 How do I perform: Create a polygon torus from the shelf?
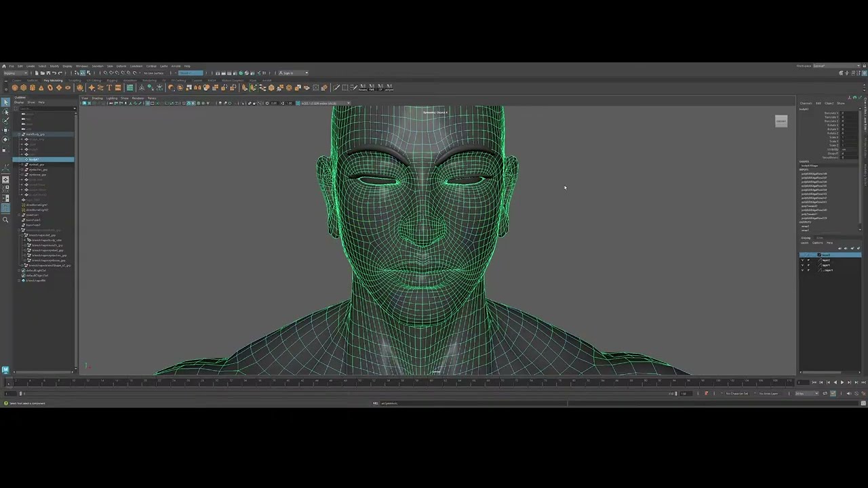tap(50, 87)
